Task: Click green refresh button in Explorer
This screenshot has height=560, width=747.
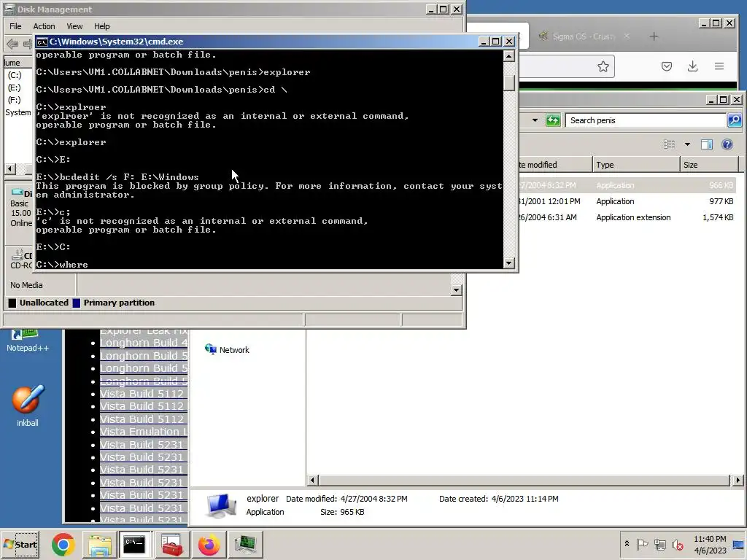Action: [553, 120]
